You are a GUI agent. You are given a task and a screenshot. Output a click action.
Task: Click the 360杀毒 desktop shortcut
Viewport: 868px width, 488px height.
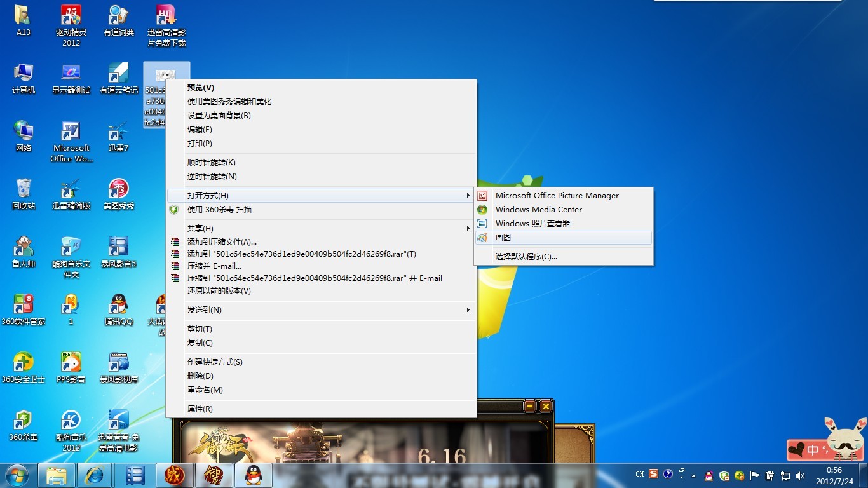tap(24, 426)
